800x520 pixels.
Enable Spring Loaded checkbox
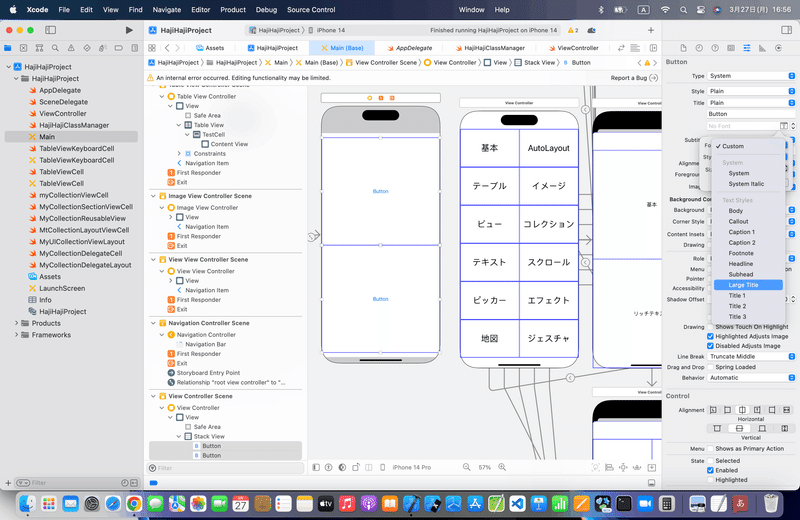(710, 367)
